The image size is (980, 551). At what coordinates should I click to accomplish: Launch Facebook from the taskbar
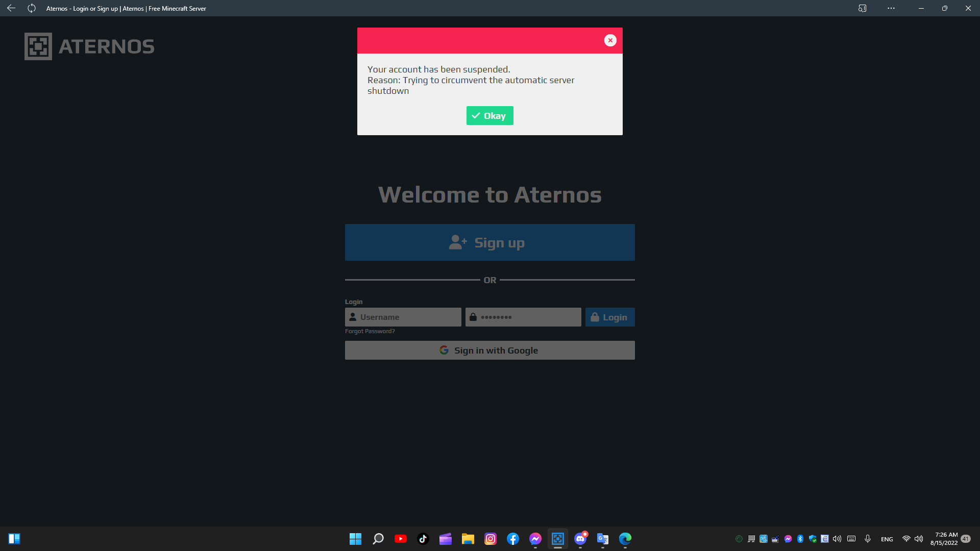coord(513,539)
